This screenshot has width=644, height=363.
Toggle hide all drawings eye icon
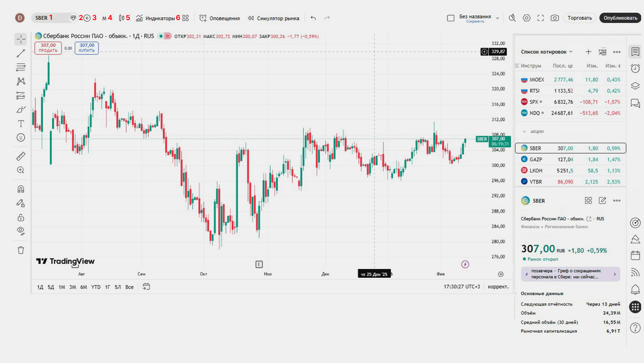(x=21, y=231)
